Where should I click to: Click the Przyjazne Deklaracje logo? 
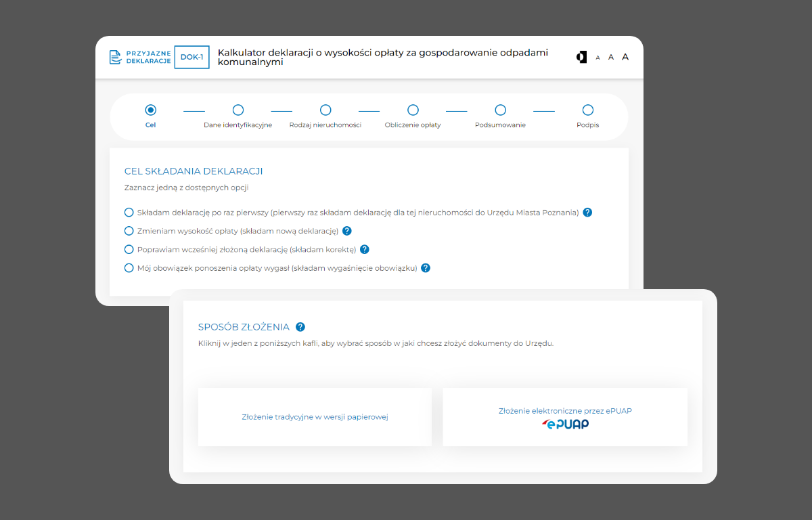[x=140, y=57]
